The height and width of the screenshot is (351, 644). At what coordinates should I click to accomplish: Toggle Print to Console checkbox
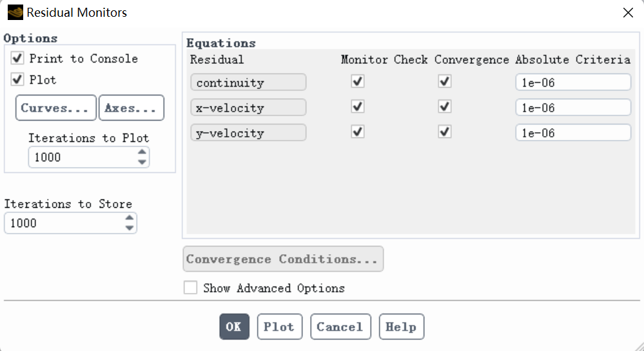pyautogui.click(x=17, y=59)
